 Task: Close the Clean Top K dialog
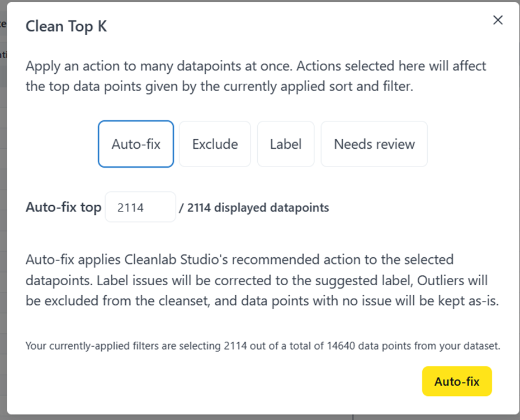[498, 20]
